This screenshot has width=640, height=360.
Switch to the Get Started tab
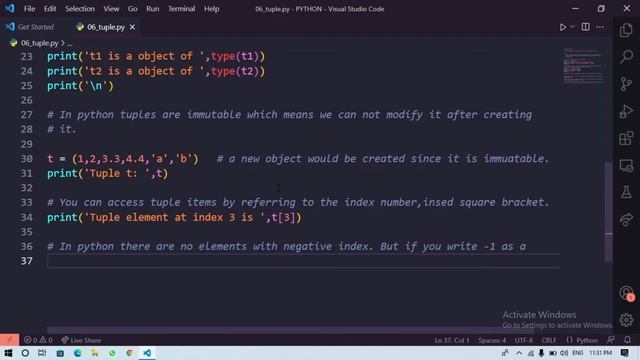(x=36, y=27)
